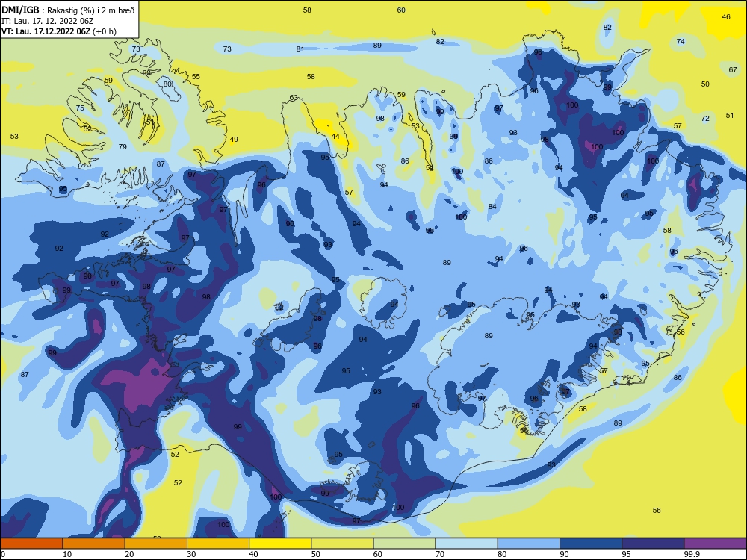Click the map value '49'
Viewport: 747px width, 560px height.
coord(234,140)
